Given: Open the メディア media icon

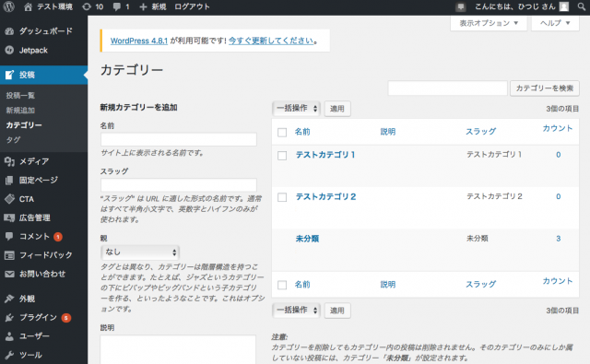Looking at the screenshot, I should pos(9,161).
